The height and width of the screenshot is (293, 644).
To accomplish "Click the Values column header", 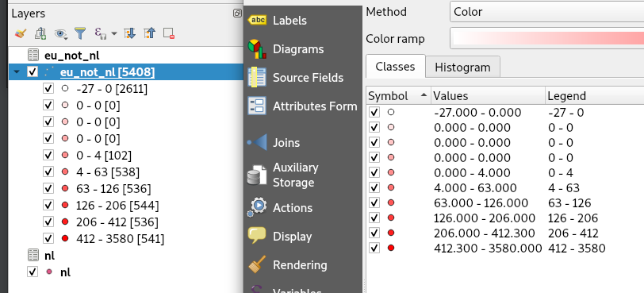I will (x=488, y=96).
